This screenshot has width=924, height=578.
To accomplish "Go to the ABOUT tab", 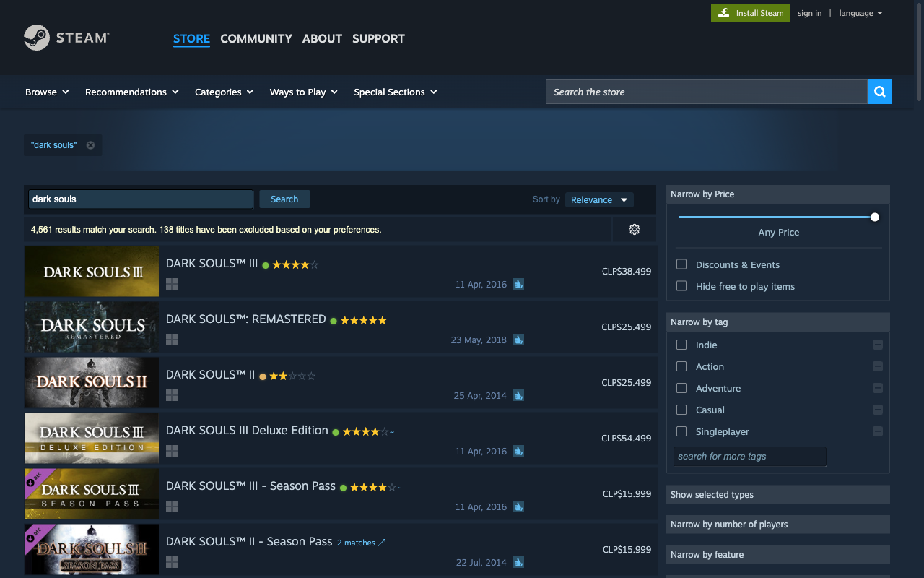I will 322,38.
